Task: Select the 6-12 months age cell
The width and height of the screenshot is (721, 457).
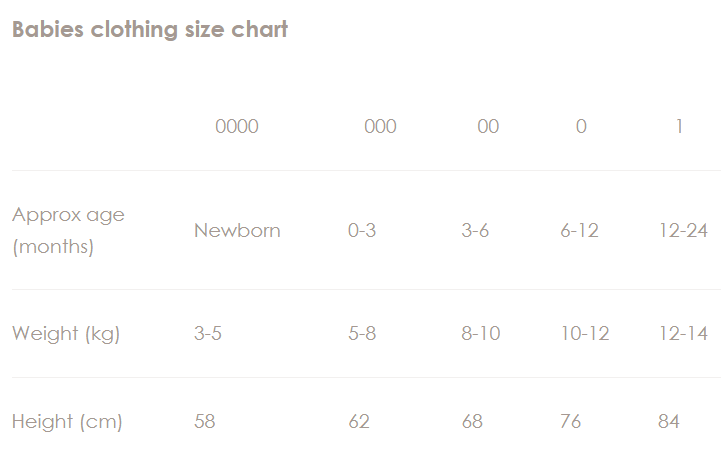Action: [x=580, y=230]
